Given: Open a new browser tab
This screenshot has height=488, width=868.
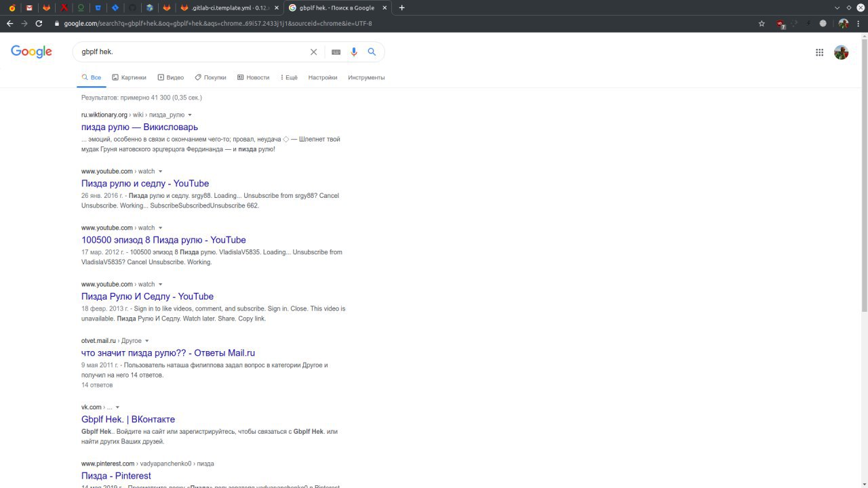Looking at the screenshot, I should click(402, 7).
